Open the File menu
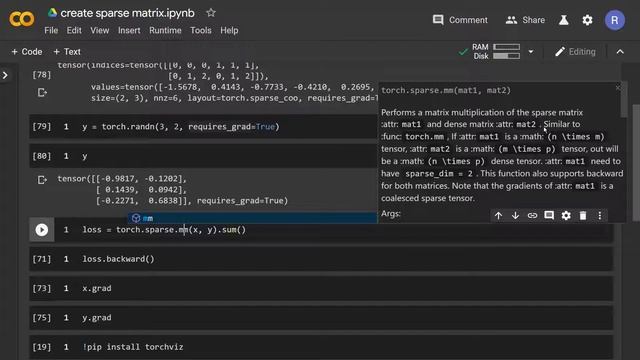The image size is (640, 360). click(x=51, y=31)
